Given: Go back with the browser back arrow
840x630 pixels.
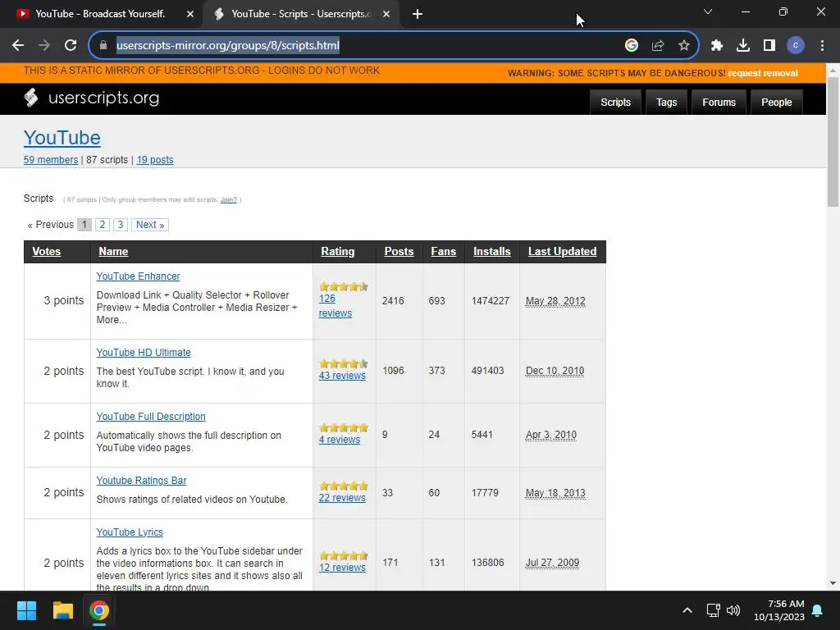Looking at the screenshot, I should point(18,46).
